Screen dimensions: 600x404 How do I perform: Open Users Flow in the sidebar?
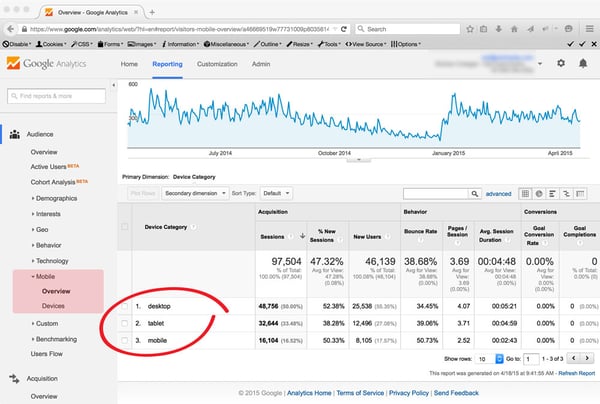pyautogui.click(x=47, y=354)
